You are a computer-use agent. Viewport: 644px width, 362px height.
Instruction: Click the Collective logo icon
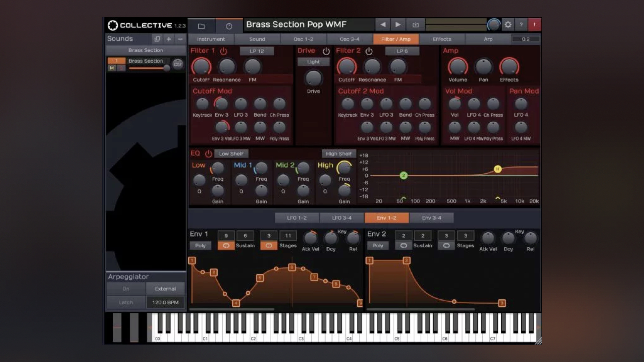(113, 25)
